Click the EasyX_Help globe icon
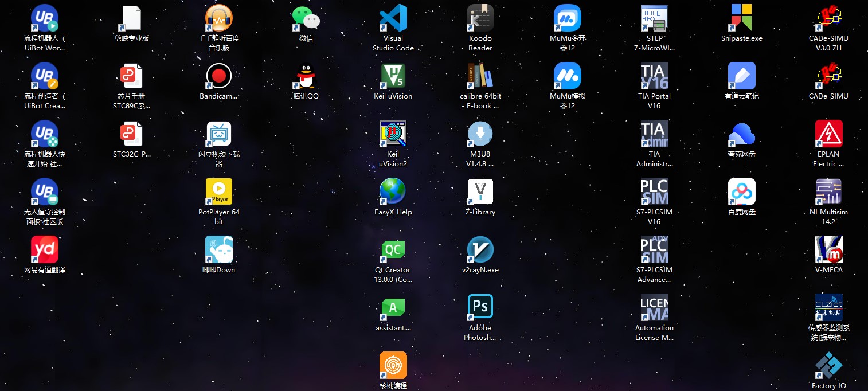The width and height of the screenshot is (868, 391). point(393,192)
